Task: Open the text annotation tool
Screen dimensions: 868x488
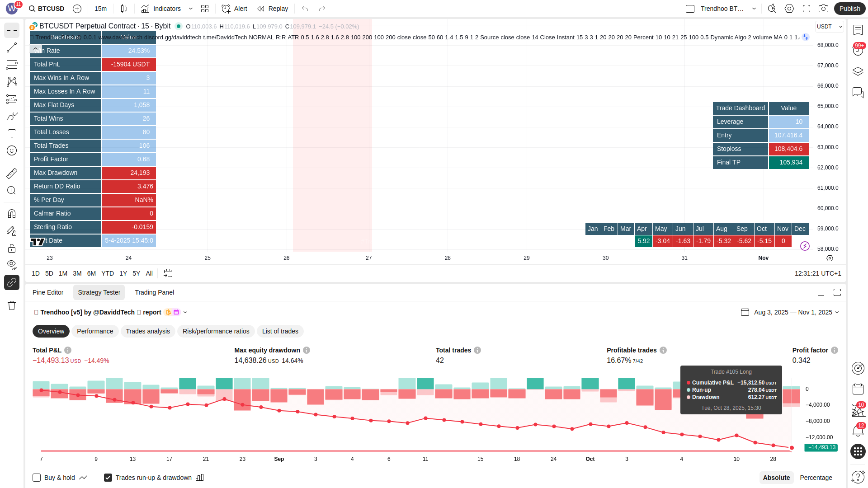Action: pos(12,133)
